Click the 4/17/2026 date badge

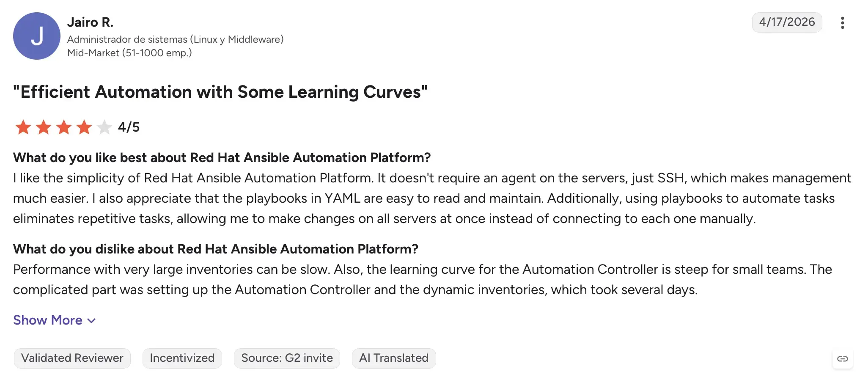[787, 22]
